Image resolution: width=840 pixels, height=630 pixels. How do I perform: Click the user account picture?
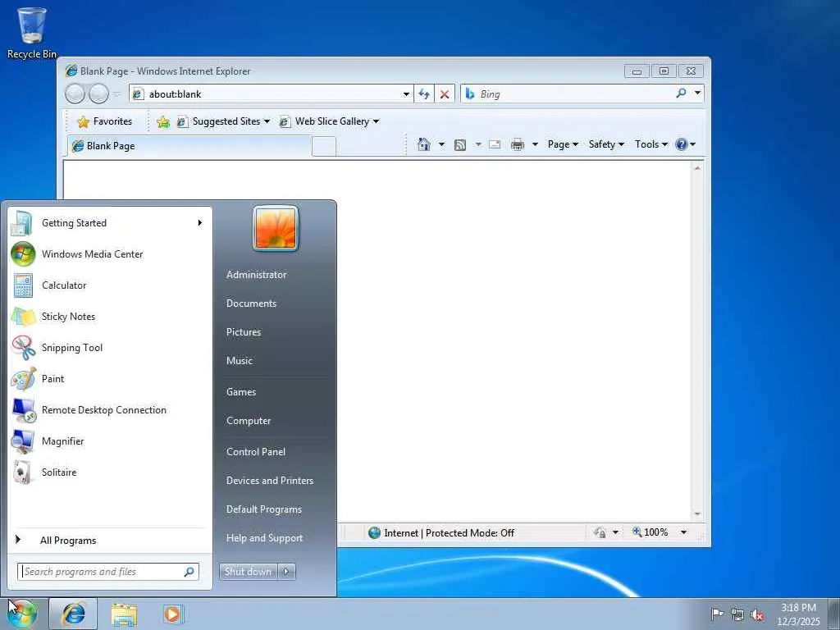coord(276,228)
